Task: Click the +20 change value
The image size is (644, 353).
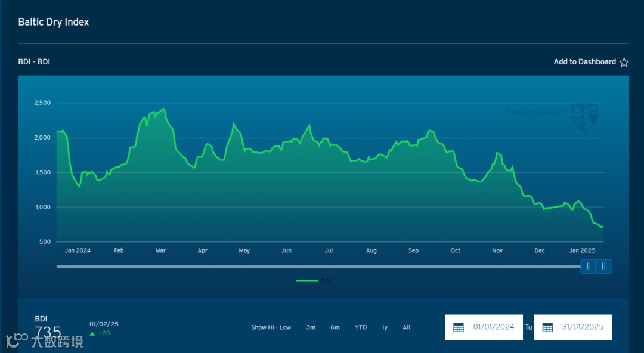Action: [104, 333]
